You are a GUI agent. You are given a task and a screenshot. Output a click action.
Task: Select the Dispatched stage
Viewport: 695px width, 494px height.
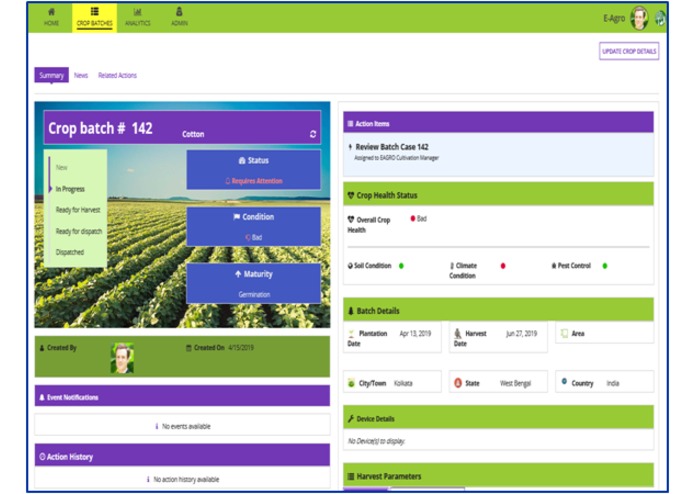pos(70,252)
